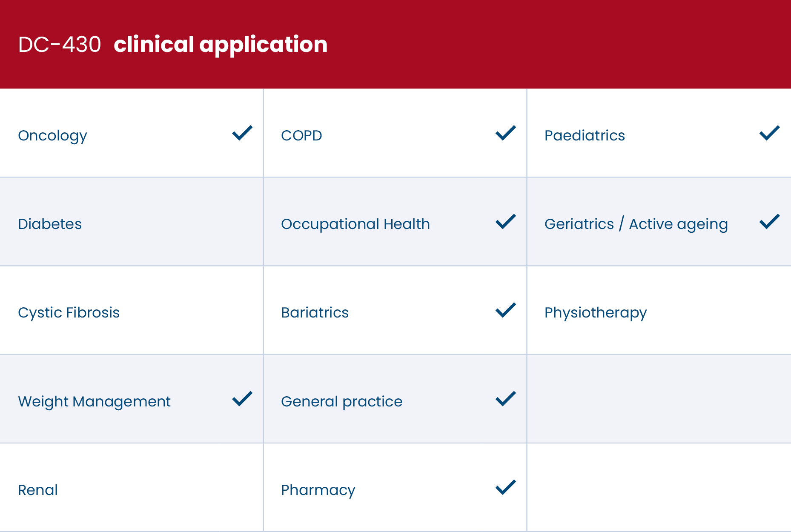Click the Geriatrics / Active ageing checkmark

769,222
